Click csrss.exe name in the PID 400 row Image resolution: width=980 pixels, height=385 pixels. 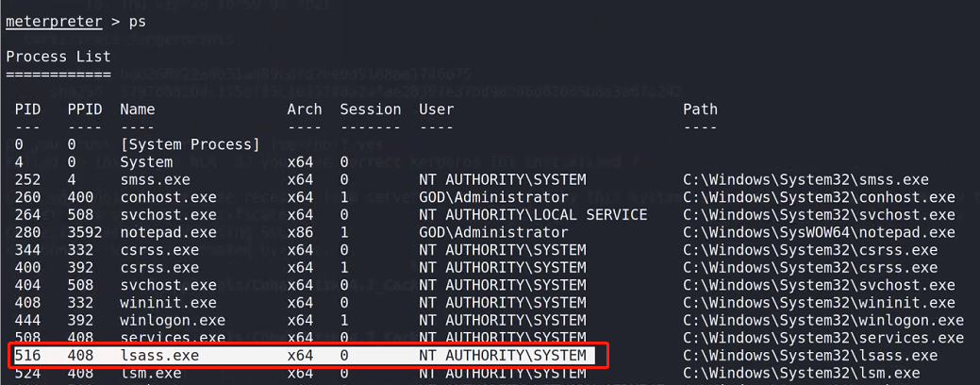pos(159,267)
